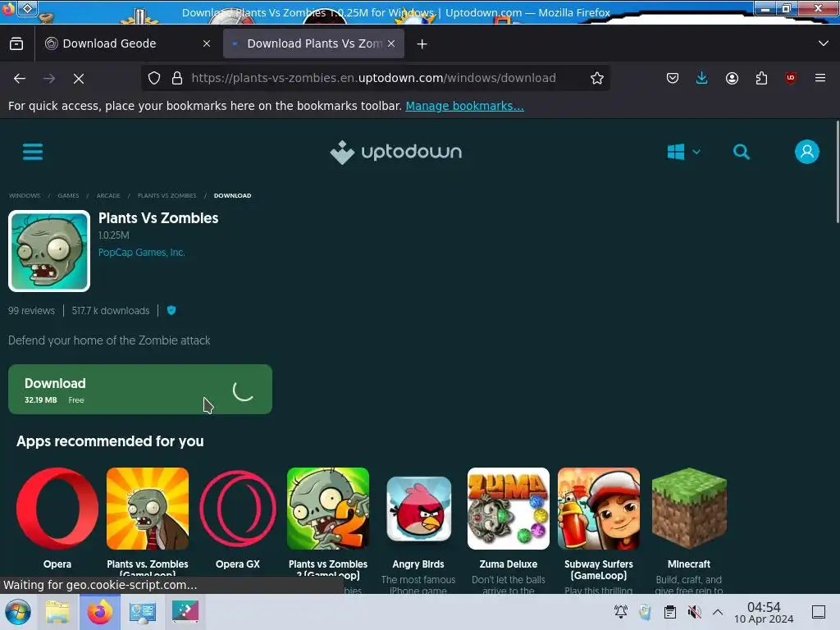This screenshot has width=840, height=630.
Task: Open the user account avatar on Uptodown
Action: (x=807, y=152)
